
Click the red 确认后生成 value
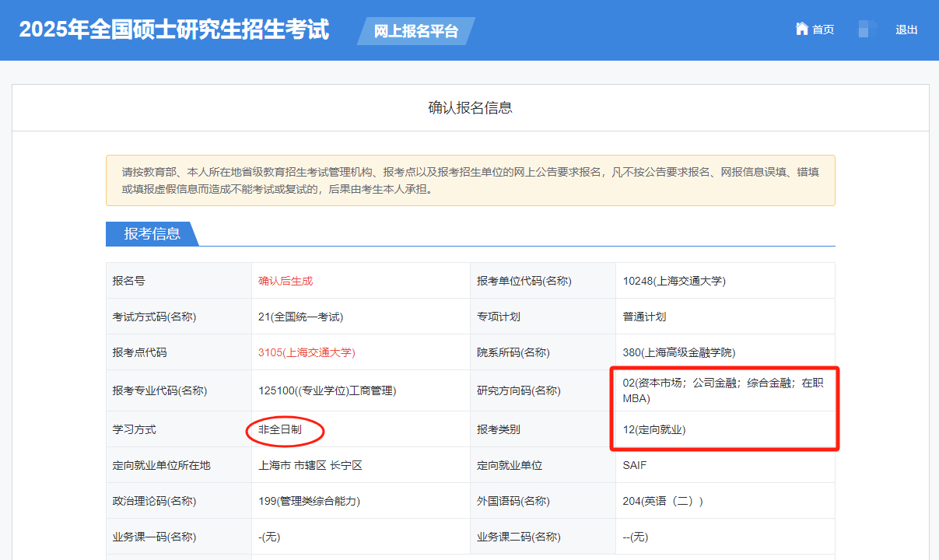click(x=286, y=281)
